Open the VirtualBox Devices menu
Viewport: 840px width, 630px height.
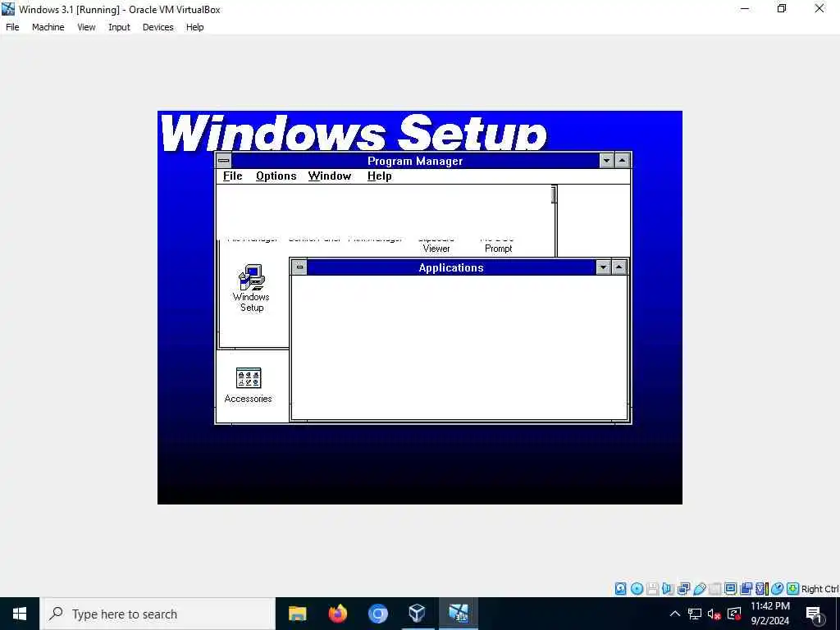coord(158,27)
